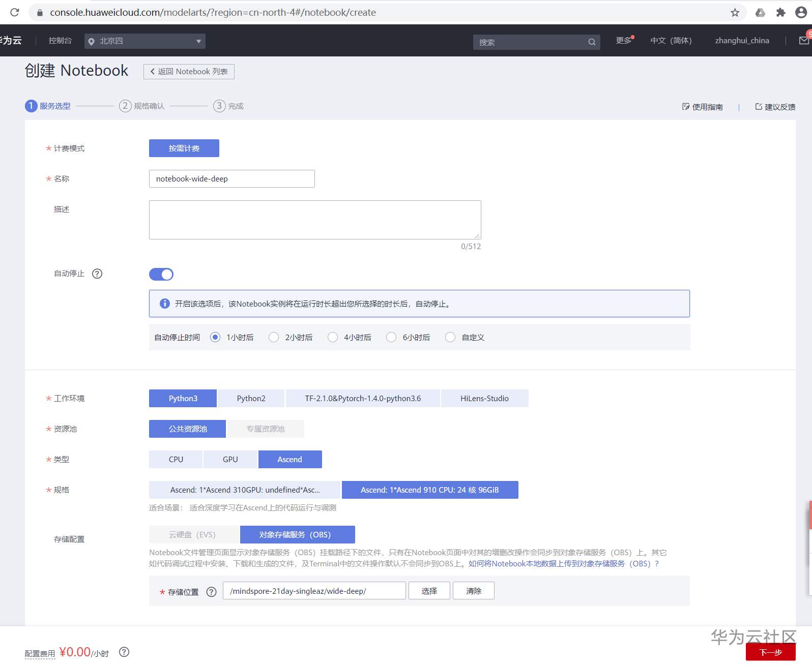
Task: Select the TF-2.1.0&Pytorch-1.4.0-python3.6 environment
Action: (363, 398)
